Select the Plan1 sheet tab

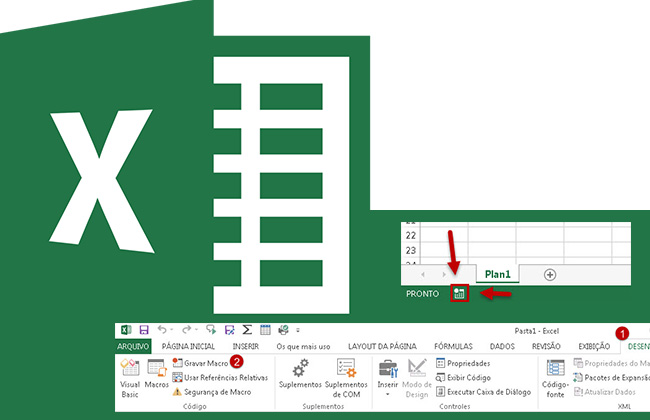pyautogui.click(x=497, y=274)
